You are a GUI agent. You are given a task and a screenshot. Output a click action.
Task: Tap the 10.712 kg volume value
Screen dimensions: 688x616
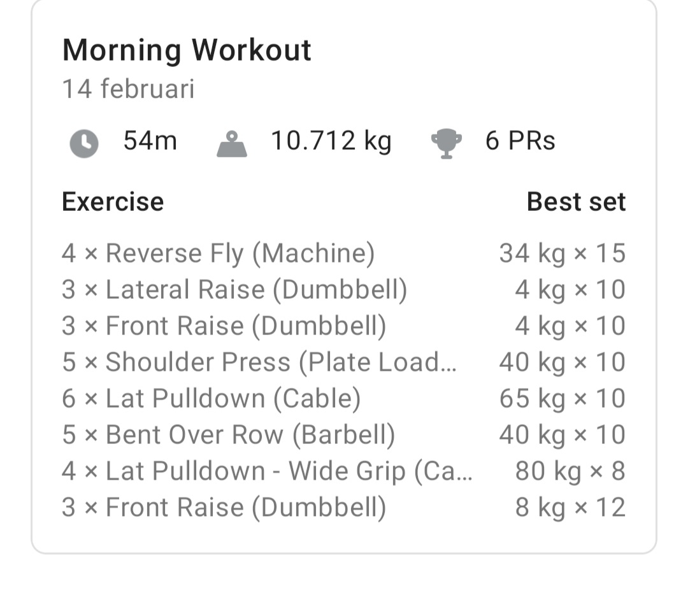pyautogui.click(x=331, y=141)
